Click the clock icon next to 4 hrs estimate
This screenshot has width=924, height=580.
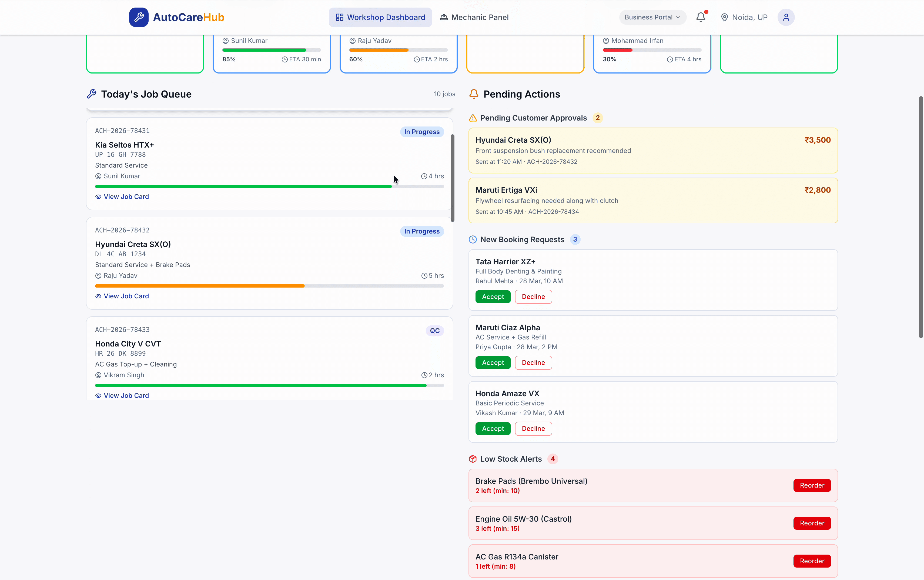pyautogui.click(x=424, y=176)
